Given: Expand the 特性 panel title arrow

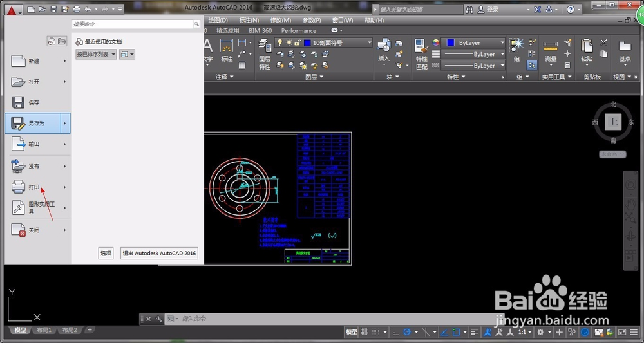Looking at the screenshot, I should [x=463, y=77].
